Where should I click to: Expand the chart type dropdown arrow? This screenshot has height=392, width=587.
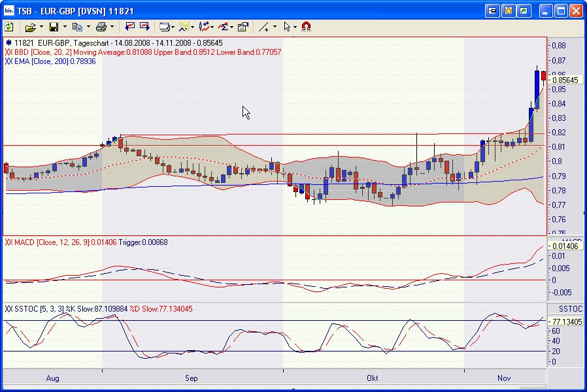click(x=171, y=27)
